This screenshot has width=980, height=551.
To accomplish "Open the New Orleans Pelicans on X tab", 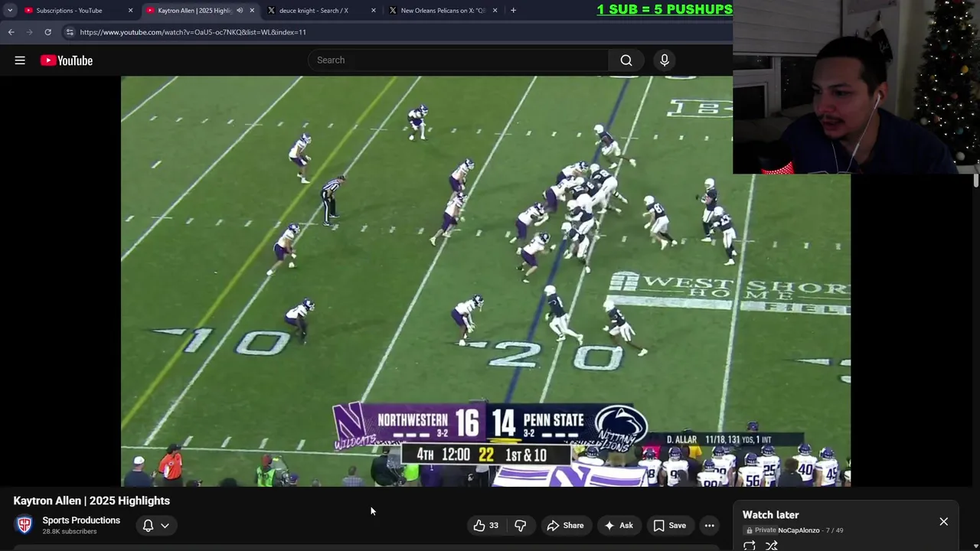I will (443, 11).
